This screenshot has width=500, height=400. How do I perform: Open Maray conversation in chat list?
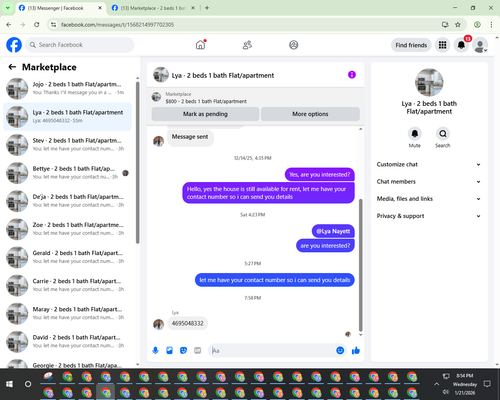click(67, 313)
